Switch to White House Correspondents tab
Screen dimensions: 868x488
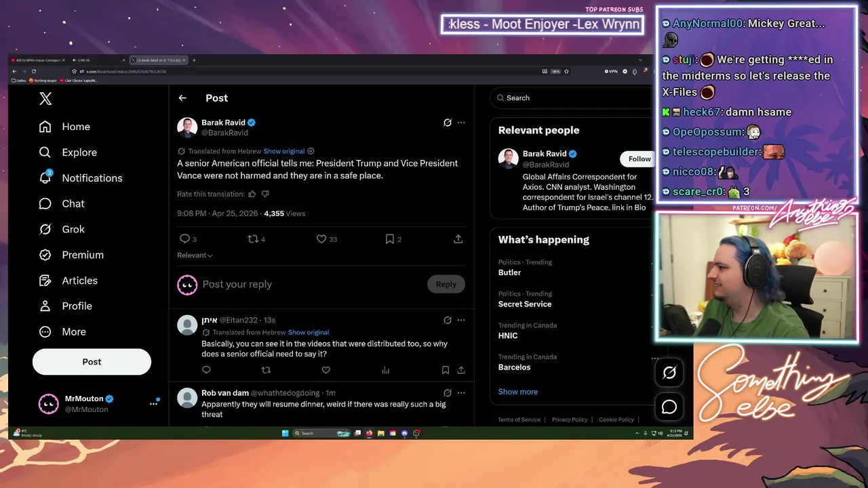tap(37, 60)
